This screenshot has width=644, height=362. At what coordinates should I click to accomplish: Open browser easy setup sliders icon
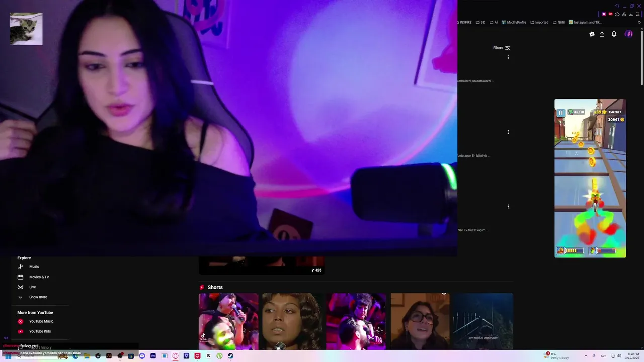coord(637,14)
